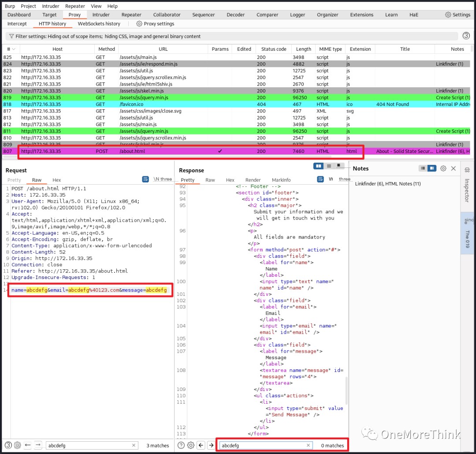Switch to side-by-side message layout
The height and width of the screenshot is (454, 476).
pyautogui.click(x=318, y=166)
